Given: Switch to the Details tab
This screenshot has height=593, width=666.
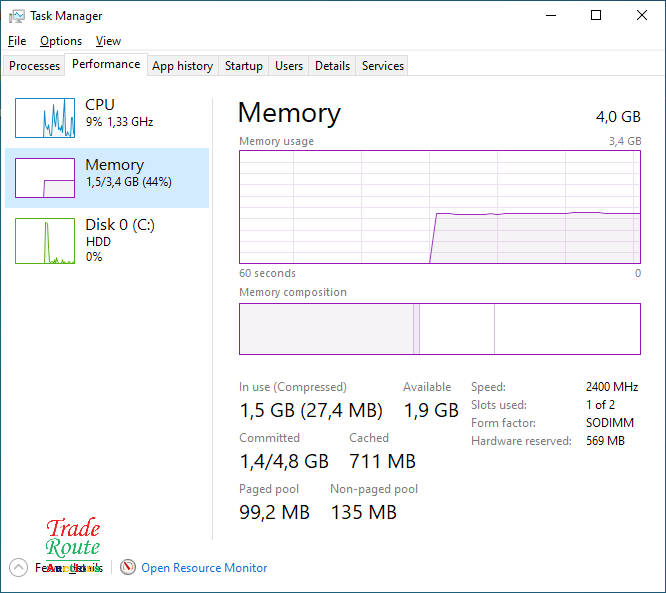Looking at the screenshot, I should click(332, 66).
